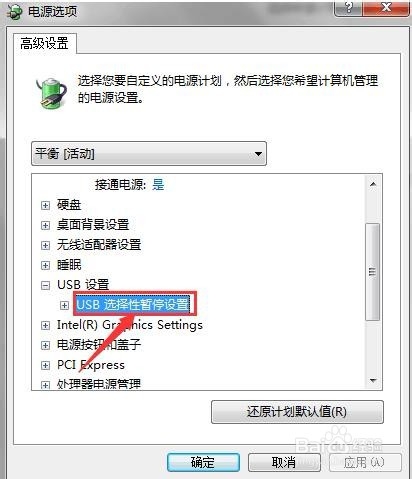Expand USB 选择性暂停设置 plus box

(64, 305)
